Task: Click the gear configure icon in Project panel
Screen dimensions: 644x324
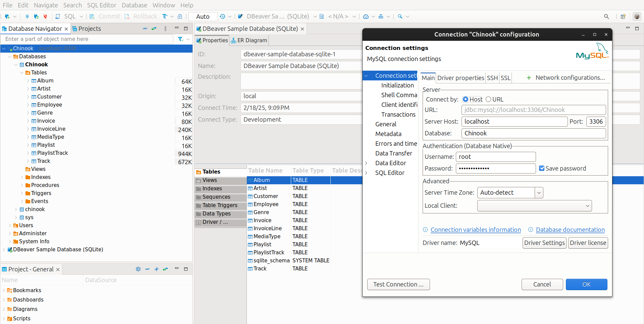Action: pyautogui.click(x=138, y=269)
